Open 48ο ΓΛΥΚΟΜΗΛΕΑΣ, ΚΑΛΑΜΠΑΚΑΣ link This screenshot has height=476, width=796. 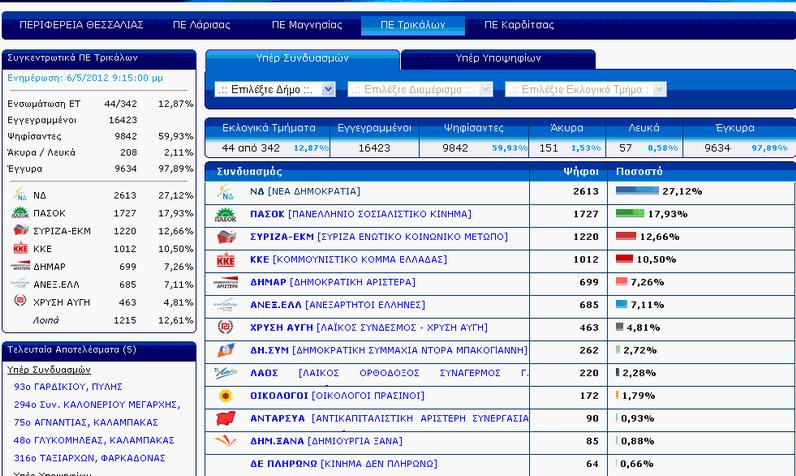pyautogui.click(x=94, y=440)
